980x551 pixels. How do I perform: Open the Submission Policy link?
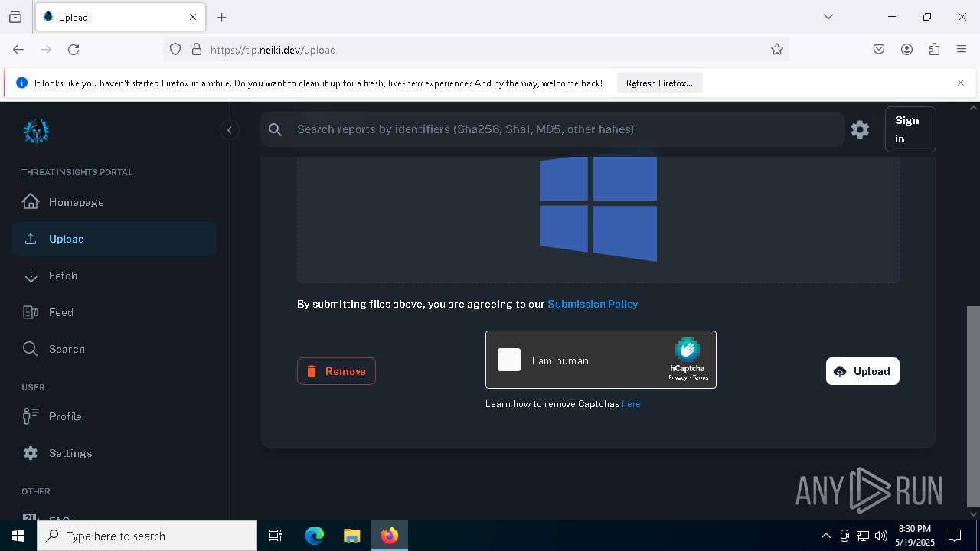593,304
